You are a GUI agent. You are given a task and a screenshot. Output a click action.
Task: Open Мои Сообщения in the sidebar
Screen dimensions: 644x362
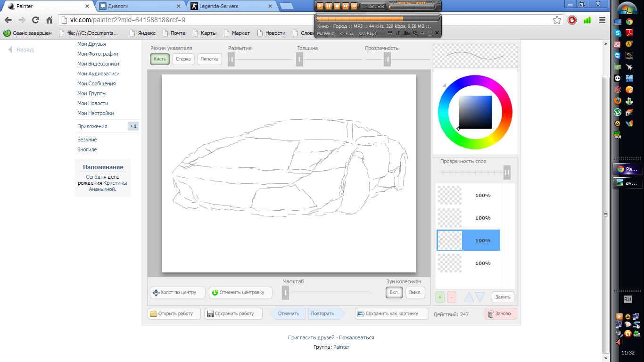click(x=96, y=83)
